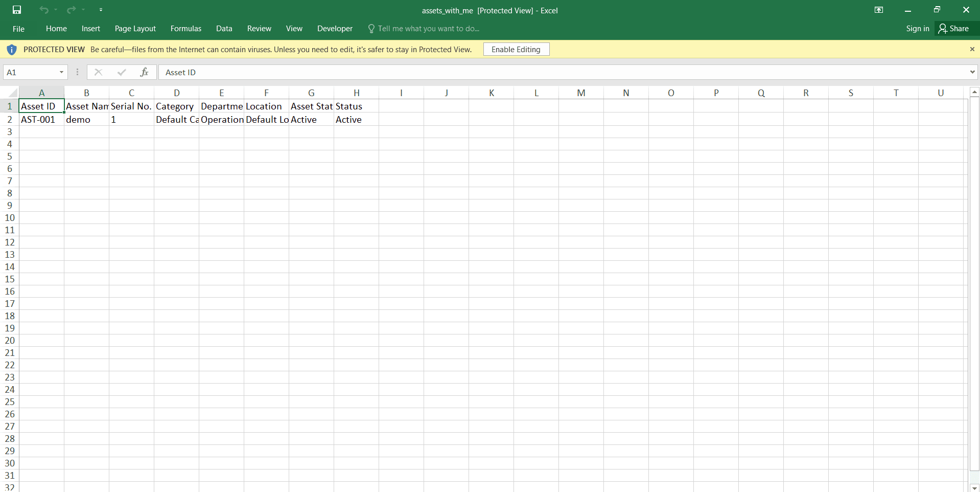Open the Insert Function fx dialog

pyautogui.click(x=145, y=72)
